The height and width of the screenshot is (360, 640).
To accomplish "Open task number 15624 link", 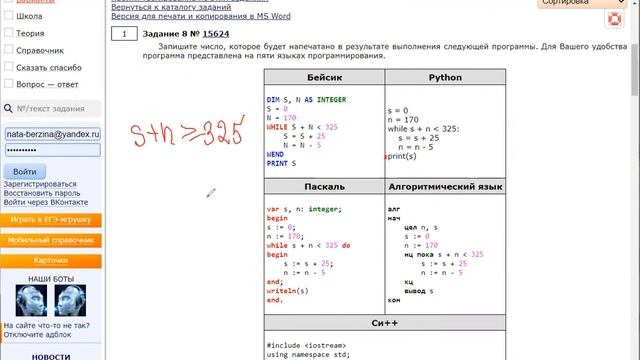I will [x=216, y=34].
